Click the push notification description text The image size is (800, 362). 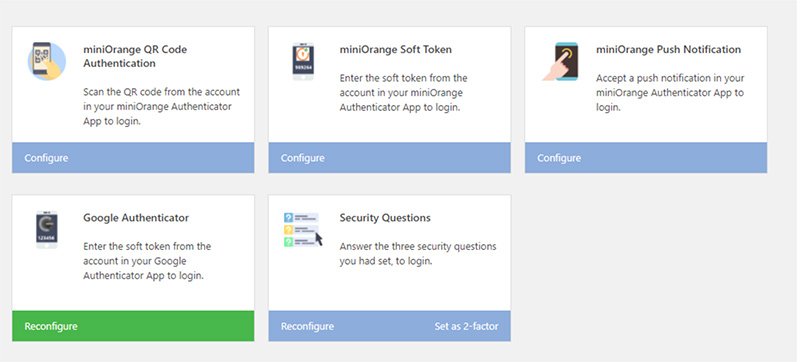tap(670, 93)
